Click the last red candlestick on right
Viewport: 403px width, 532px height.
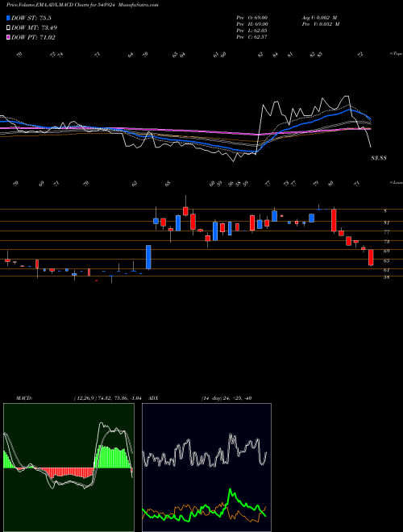point(371,257)
